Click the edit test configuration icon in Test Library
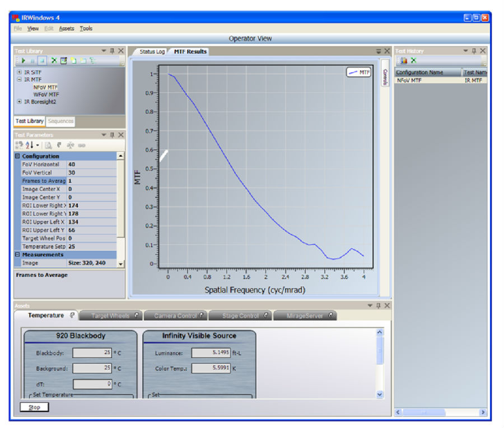 pyautogui.click(x=64, y=60)
